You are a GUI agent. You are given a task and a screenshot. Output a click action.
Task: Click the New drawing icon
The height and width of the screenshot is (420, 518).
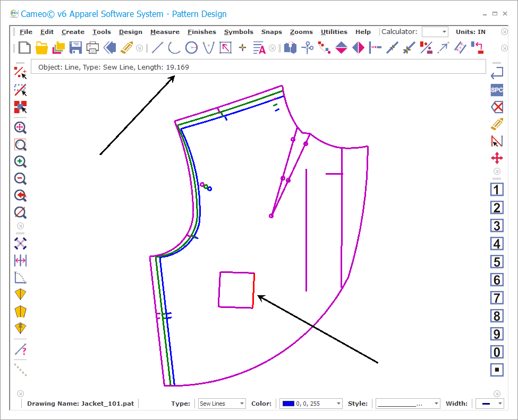[x=24, y=48]
